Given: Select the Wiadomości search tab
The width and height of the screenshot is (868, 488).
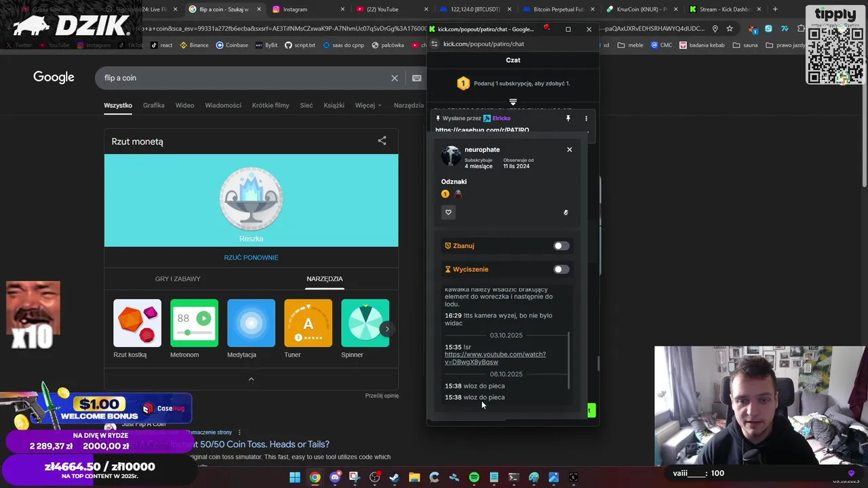Looking at the screenshot, I should [223, 105].
